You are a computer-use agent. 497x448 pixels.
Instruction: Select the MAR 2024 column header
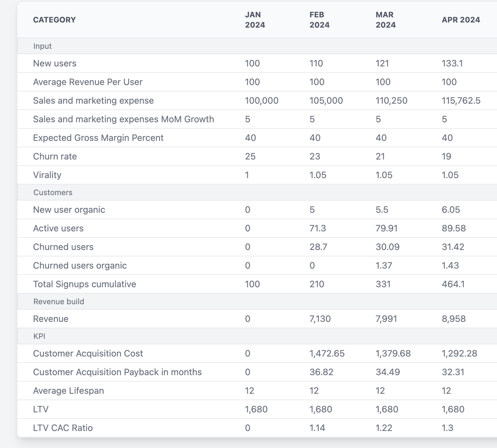385,20
